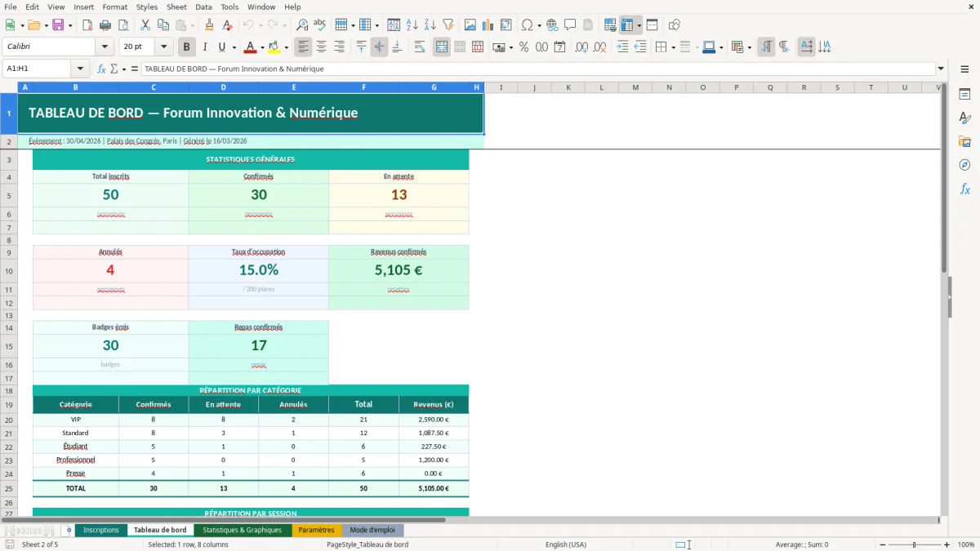The height and width of the screenshot is (551, 980).
Task: Click the Clone Formatting paintbrush icon
Action: click(210, 25)
